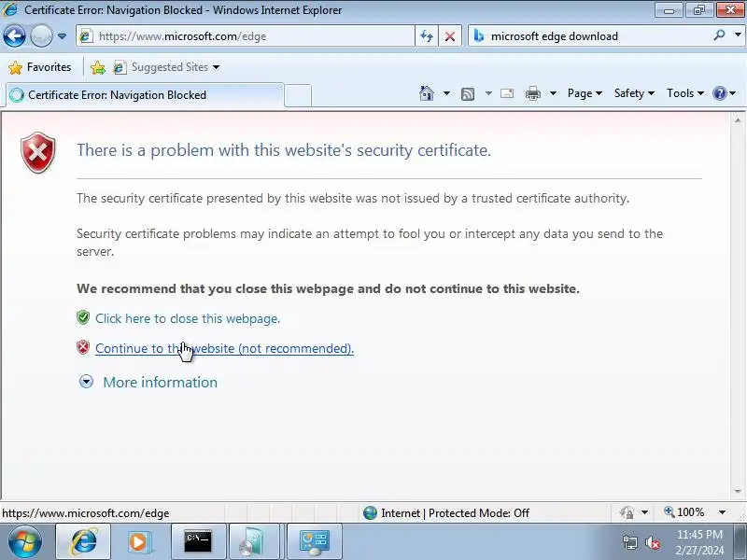
Task: Open Windows Media Player from taskbar
Action: pos(139,541)
